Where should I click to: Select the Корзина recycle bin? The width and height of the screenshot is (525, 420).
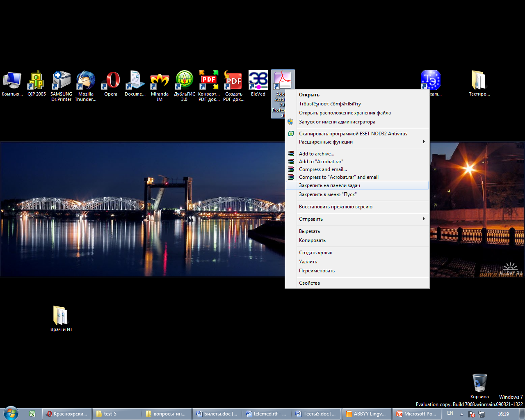[x=479, y=386]
